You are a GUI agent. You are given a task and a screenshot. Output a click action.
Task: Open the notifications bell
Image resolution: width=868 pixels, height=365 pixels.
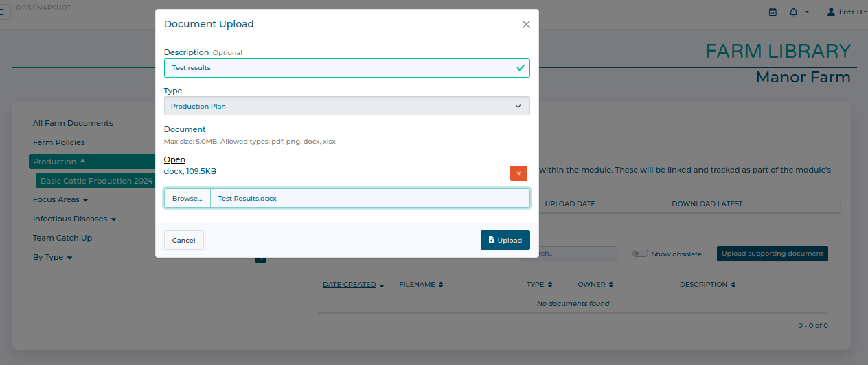point(794,12)
